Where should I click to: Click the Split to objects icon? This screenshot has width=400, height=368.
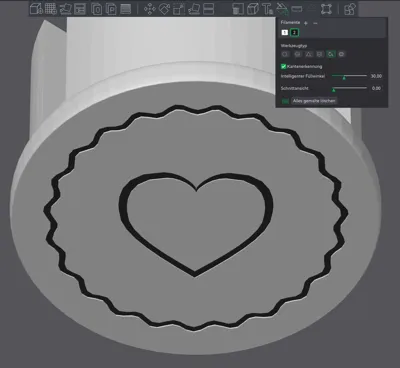point(97,9)
